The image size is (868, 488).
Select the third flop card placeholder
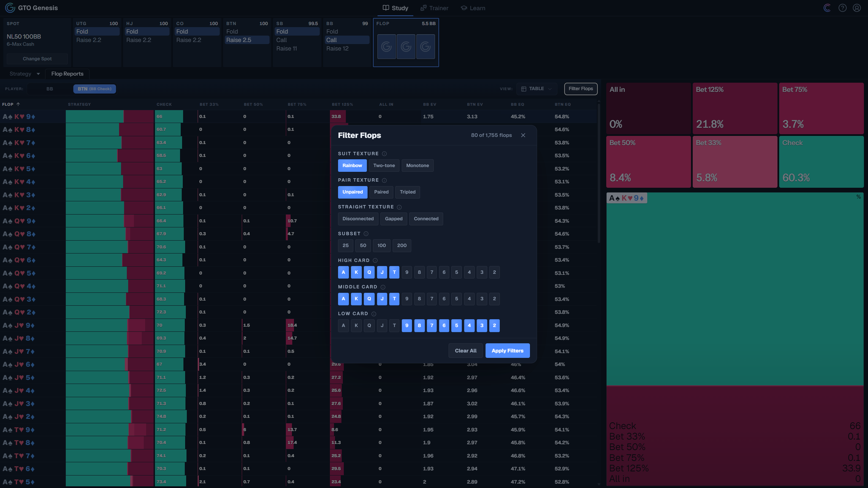425,46
